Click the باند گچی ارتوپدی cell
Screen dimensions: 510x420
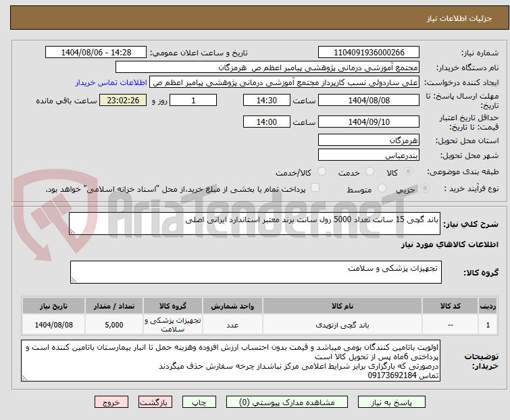tap(342, 324)
